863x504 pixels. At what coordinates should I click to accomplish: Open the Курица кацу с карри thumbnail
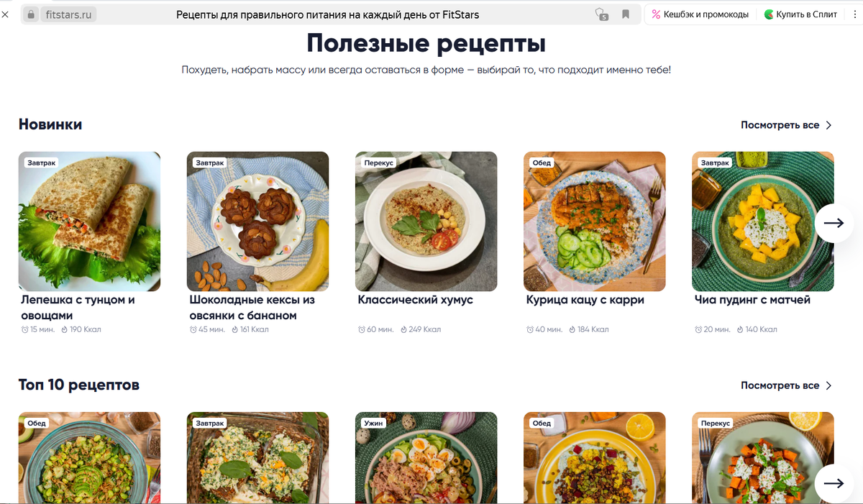pyautogui.click(x=594, y=221)
